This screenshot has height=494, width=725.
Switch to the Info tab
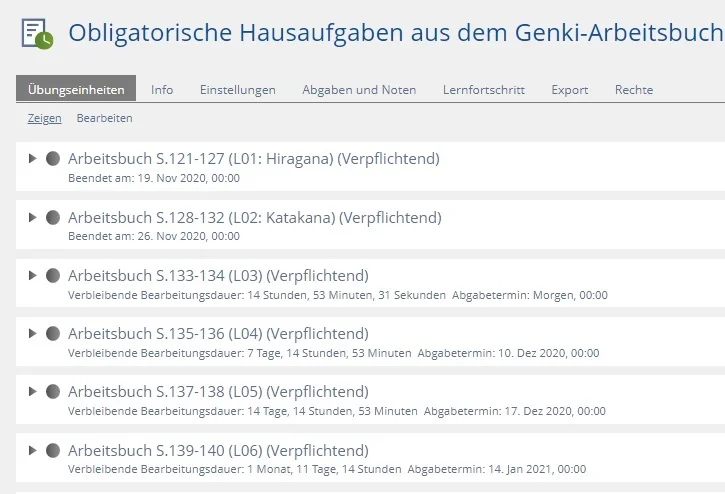click(162, 90)
